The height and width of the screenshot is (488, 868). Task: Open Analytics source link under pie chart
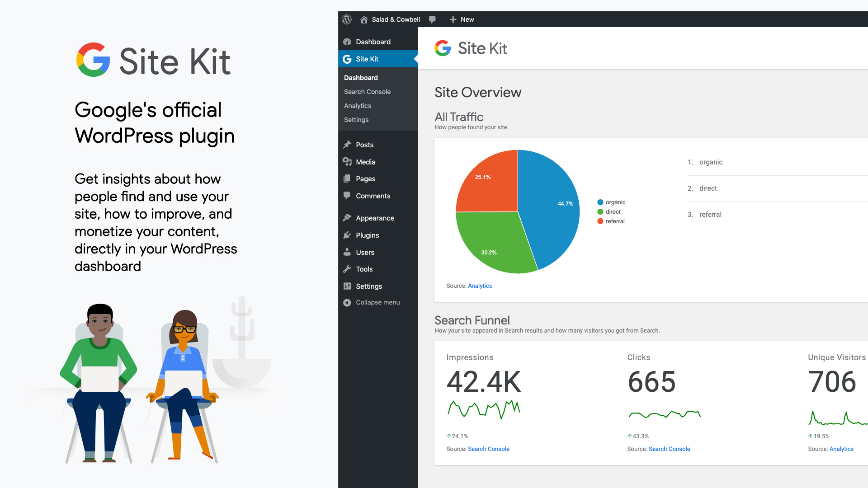(x=480, y=286)
